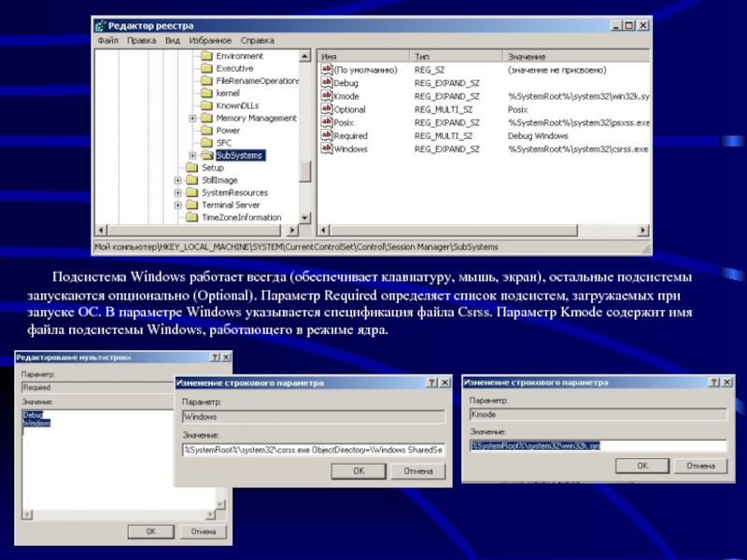Click the Registry Editor title bar icon
This screenshot has height=560, width=747.
[100, 26]
